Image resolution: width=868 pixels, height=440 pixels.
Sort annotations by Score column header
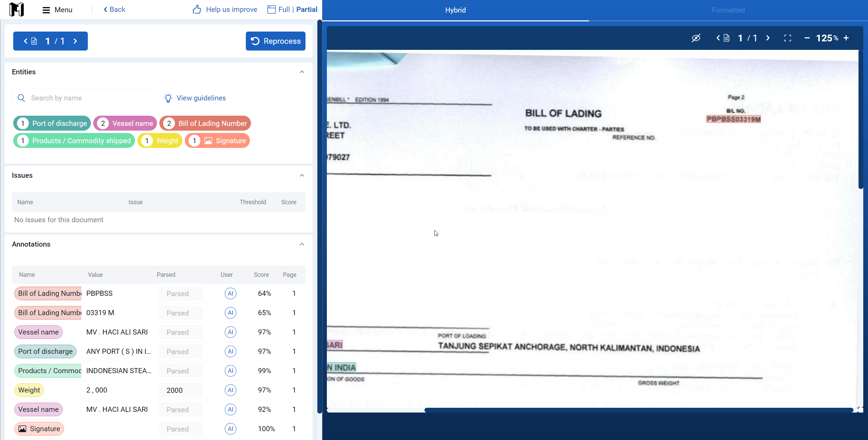click(x=261, y=275)
